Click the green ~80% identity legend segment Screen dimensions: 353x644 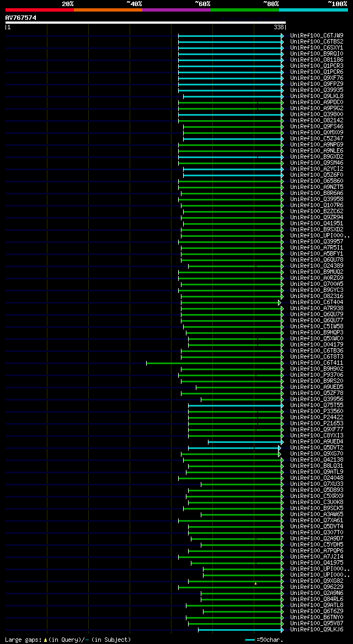(245, 9)
